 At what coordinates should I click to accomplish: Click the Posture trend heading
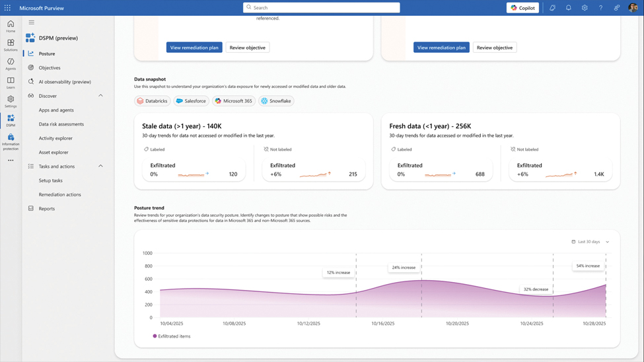pyautogui.click(x=149, y=208)
